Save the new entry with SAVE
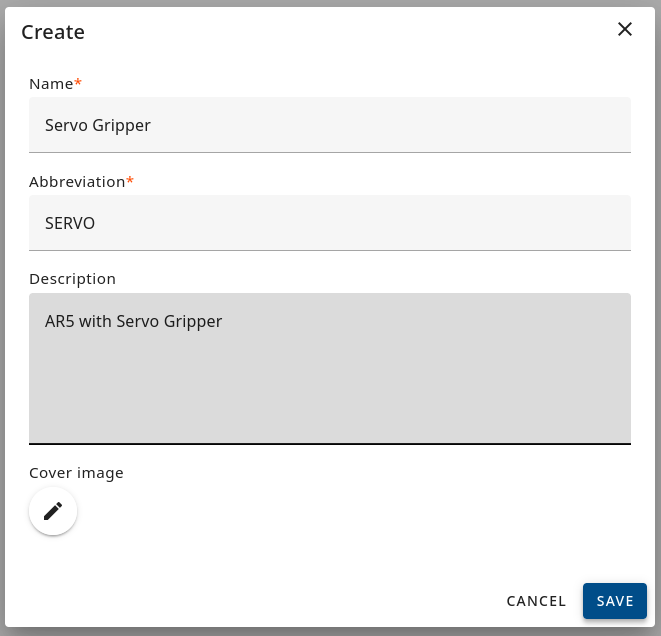 615,601
